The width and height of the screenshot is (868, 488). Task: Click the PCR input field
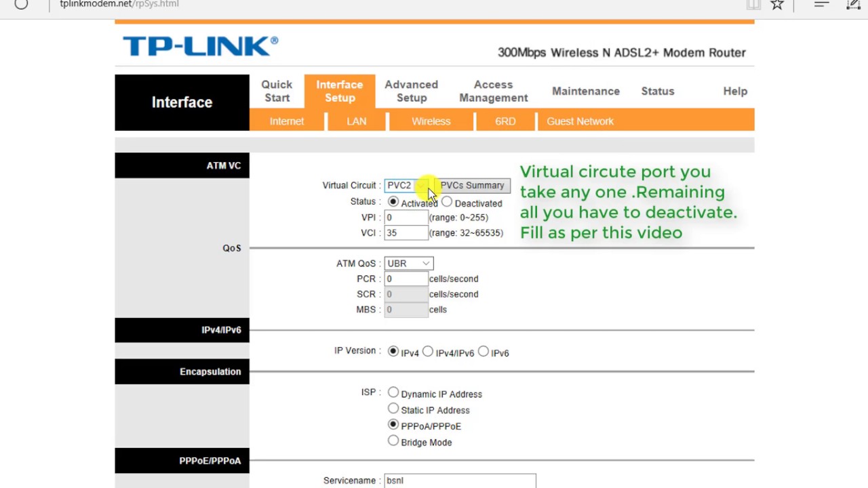(406, 279)
